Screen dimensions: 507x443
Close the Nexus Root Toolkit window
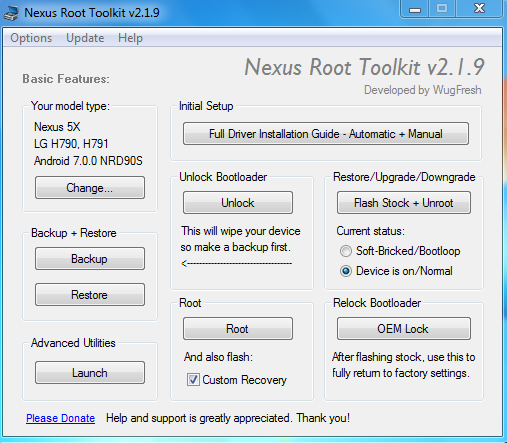(x=479, y=9)
